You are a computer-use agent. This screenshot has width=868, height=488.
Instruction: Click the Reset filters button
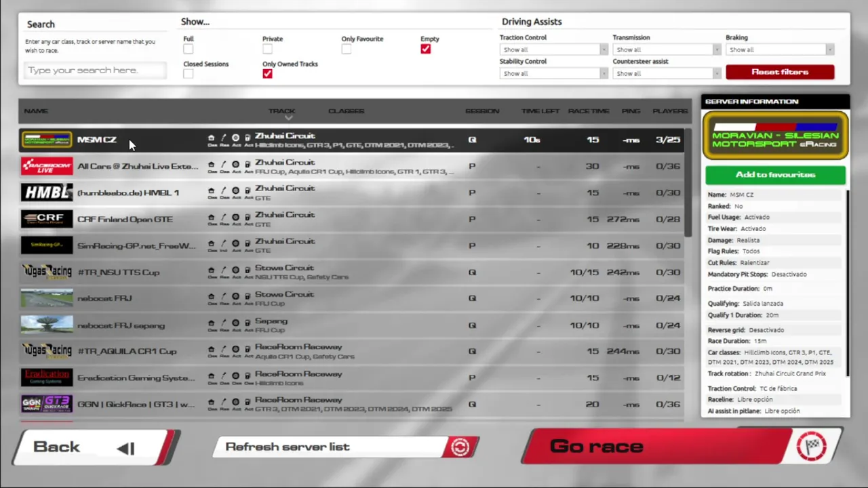(780, 72)
